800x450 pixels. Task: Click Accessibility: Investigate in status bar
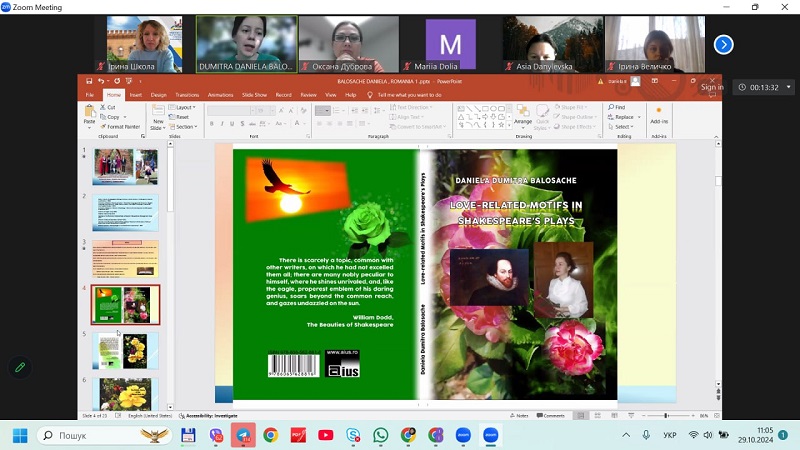pyautogui.click(x=208, y=416)
